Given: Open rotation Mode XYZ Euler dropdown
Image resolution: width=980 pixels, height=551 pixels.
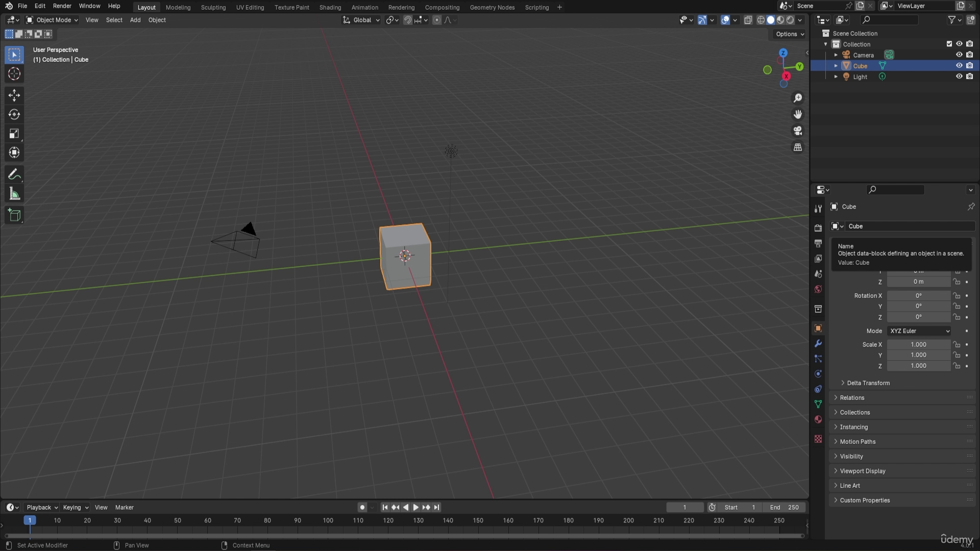Looking at the screenshot, I should [x=919, y=331].
